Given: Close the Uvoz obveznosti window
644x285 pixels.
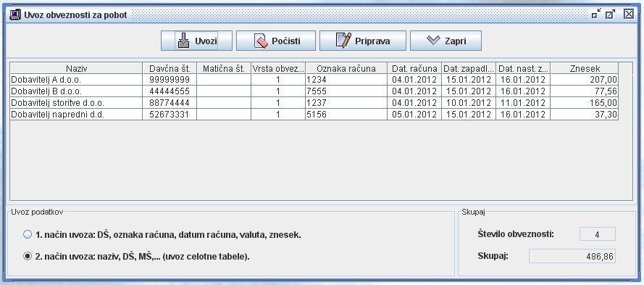Looking at the screenshot, I should click(628, 14).
